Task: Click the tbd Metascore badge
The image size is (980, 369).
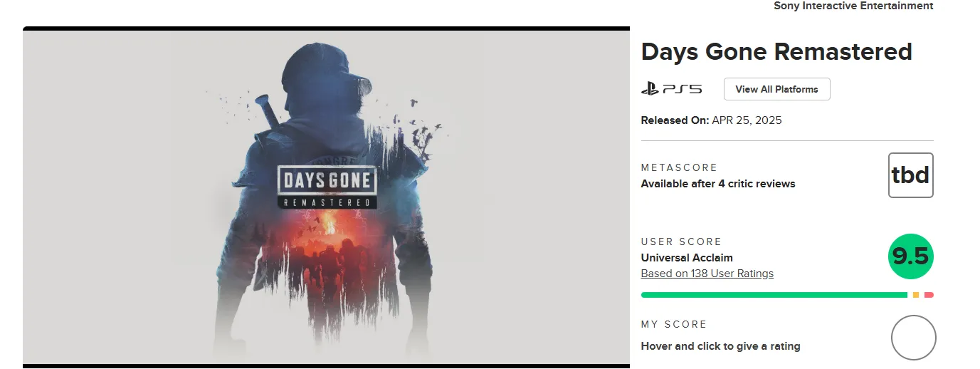Action: tap(910, 175)
